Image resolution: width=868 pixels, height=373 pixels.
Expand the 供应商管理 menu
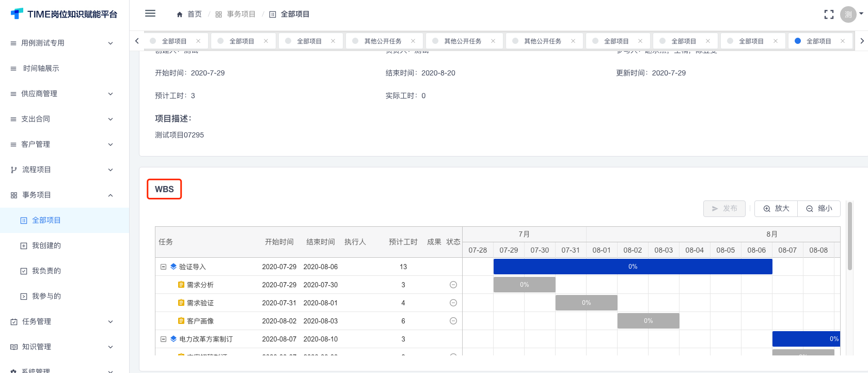(65, 94)
